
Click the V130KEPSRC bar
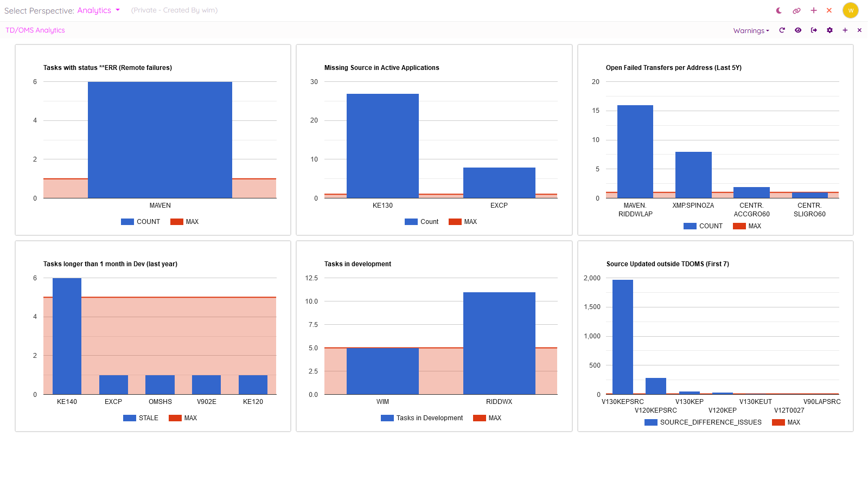pos(623,337)
